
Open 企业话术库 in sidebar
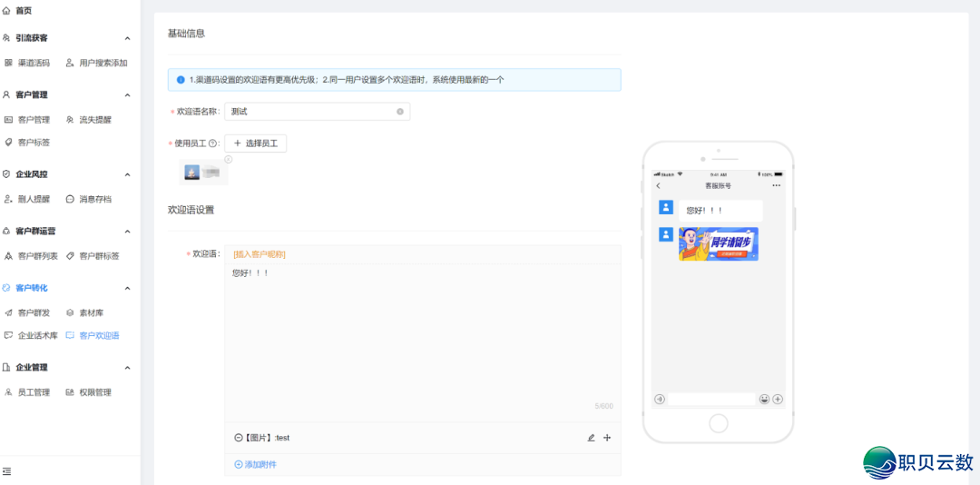31,335
